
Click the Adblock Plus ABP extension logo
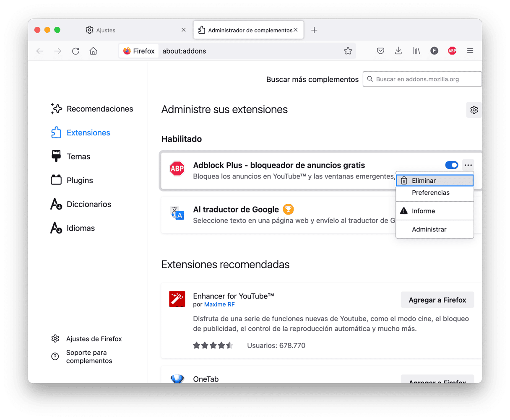point(177,169)
